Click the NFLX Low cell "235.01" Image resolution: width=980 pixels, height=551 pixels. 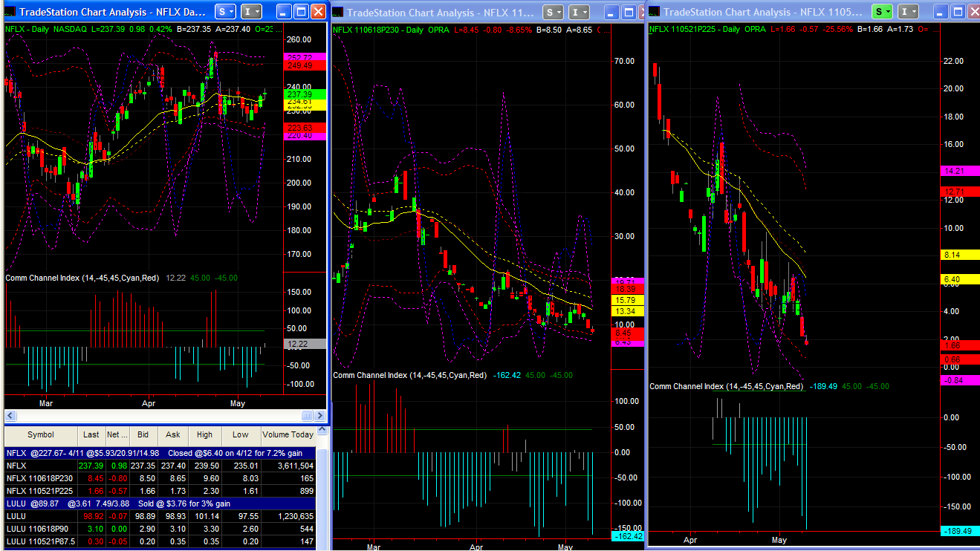point(240,466)
